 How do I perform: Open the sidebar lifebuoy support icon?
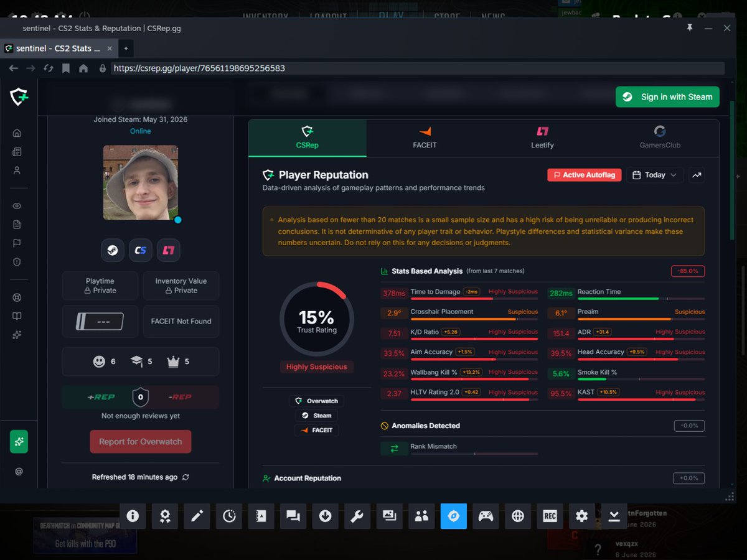(17, 297)
